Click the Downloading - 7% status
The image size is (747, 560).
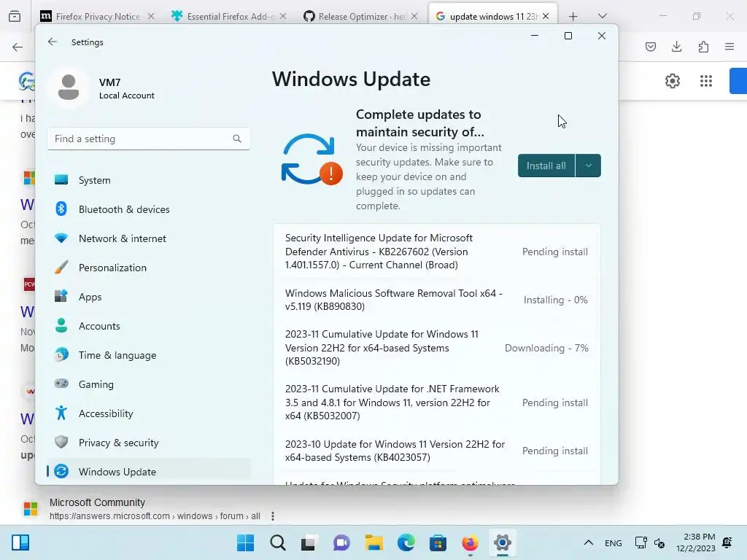click(546, 348)
